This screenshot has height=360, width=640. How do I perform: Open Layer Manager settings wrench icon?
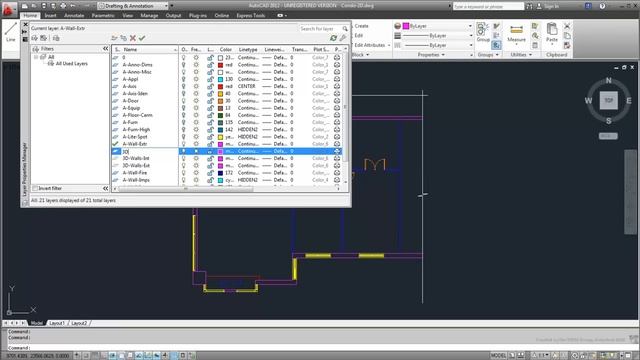point(343,38)
